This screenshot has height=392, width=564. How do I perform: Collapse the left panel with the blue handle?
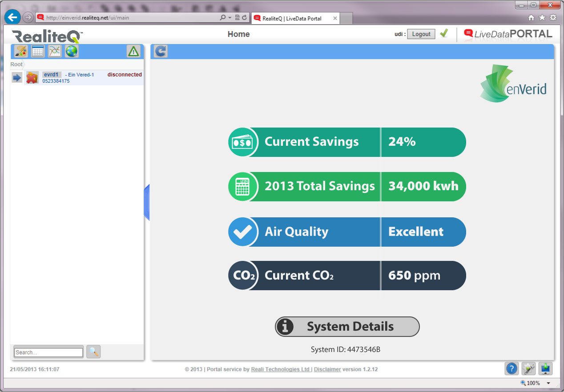pyautogui.click(x=147, y=202)
